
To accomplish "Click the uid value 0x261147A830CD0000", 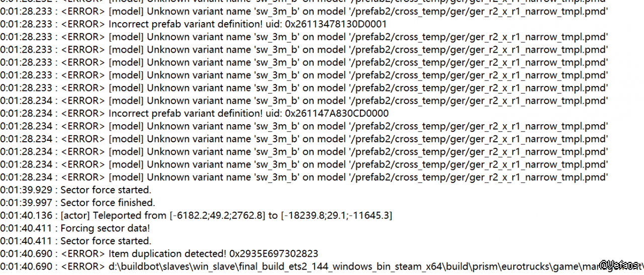I will coord(336,113).
